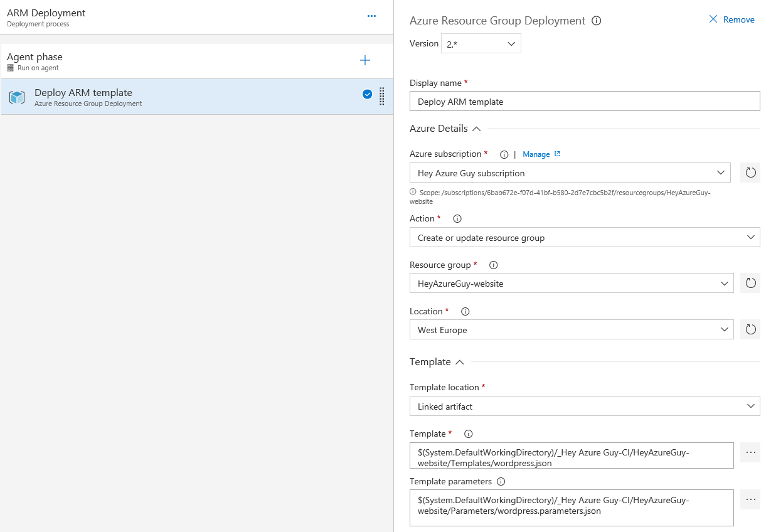Screen dimensions: 771x532
Task: Refresh the Resource group list
Action: pyautogui.click(x=750, y=283)
